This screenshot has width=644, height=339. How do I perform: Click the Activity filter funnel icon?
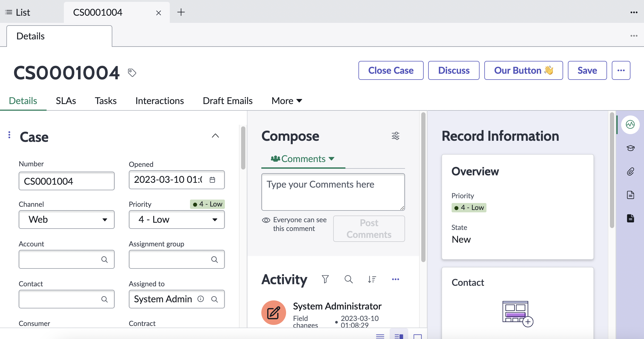point(325,279)
